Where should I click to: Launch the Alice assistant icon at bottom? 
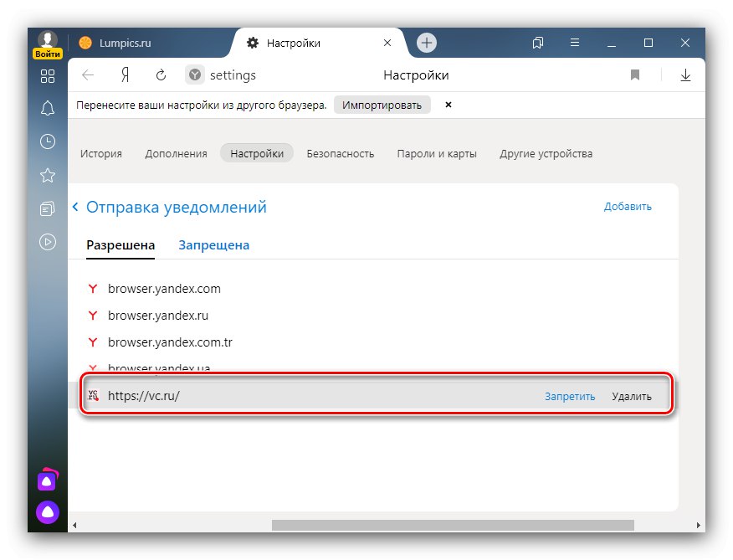pos(47,511)
